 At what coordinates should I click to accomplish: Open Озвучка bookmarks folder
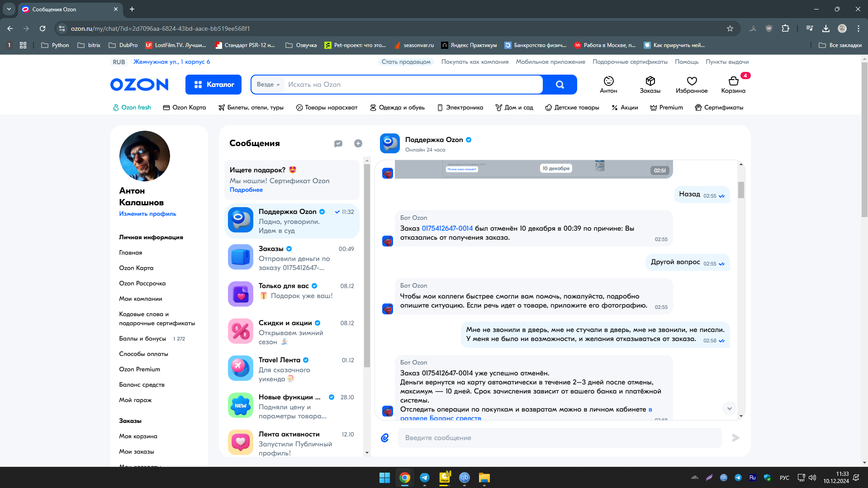[301, 45]
